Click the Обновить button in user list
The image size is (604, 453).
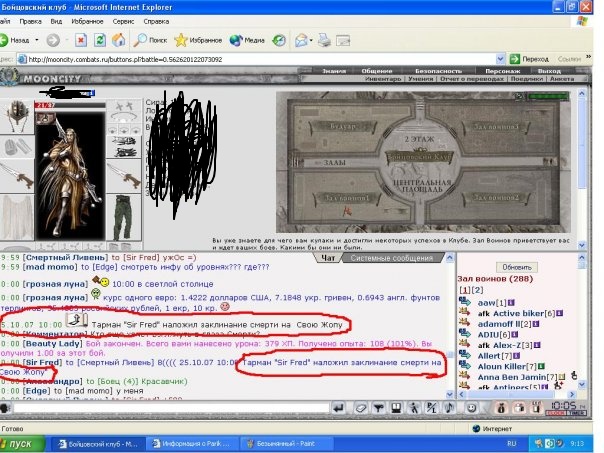coord(517,267)
